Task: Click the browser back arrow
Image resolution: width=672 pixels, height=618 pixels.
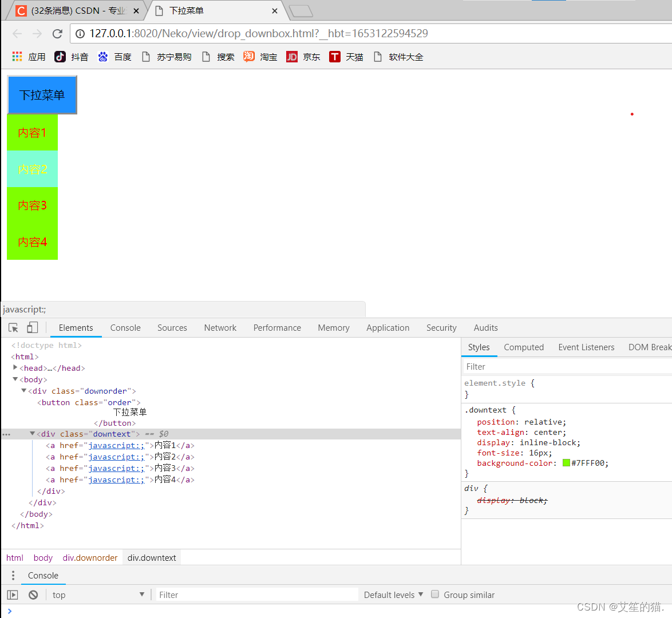Action: pyautogui.click(x=17, y=34)
